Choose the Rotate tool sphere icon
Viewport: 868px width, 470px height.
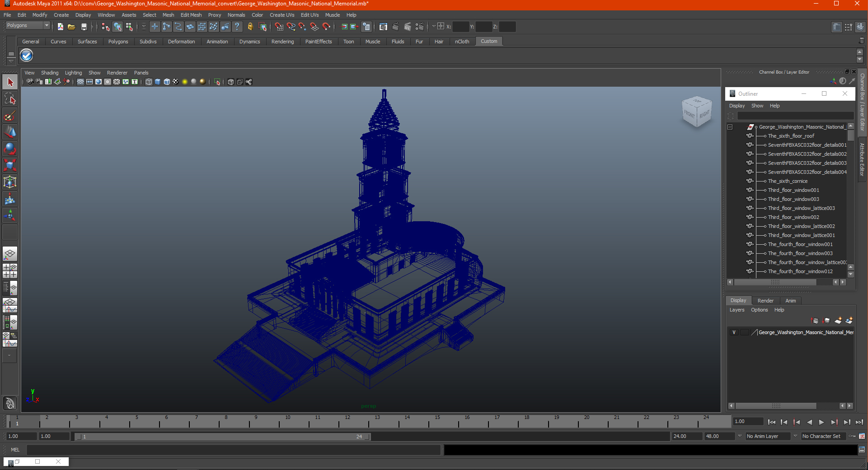coord(10,149)
